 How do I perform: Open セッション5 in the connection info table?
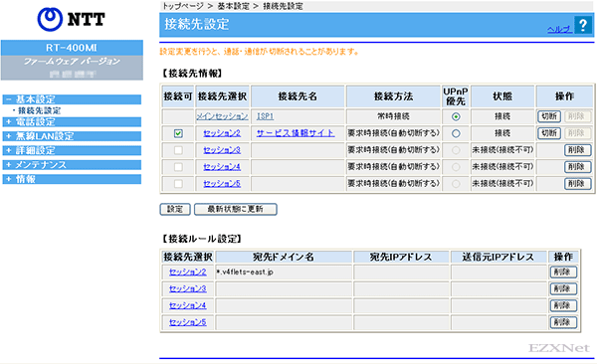pos(222,184)
